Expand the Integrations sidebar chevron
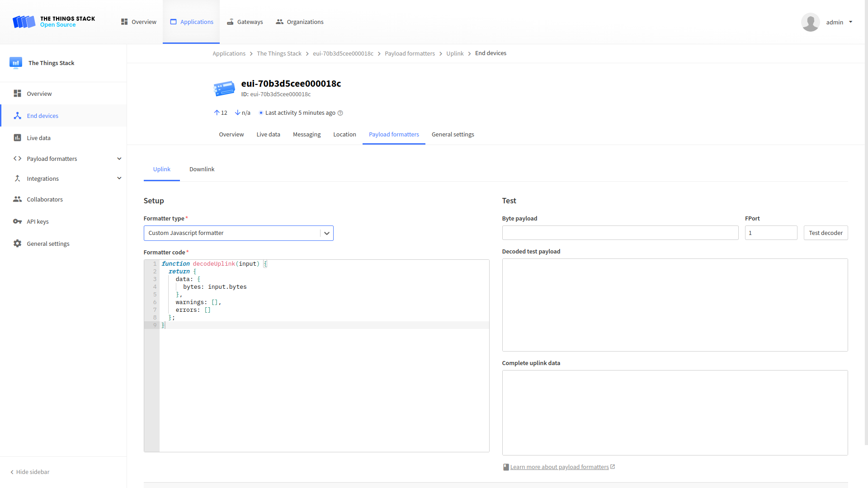 pos(119,178)
